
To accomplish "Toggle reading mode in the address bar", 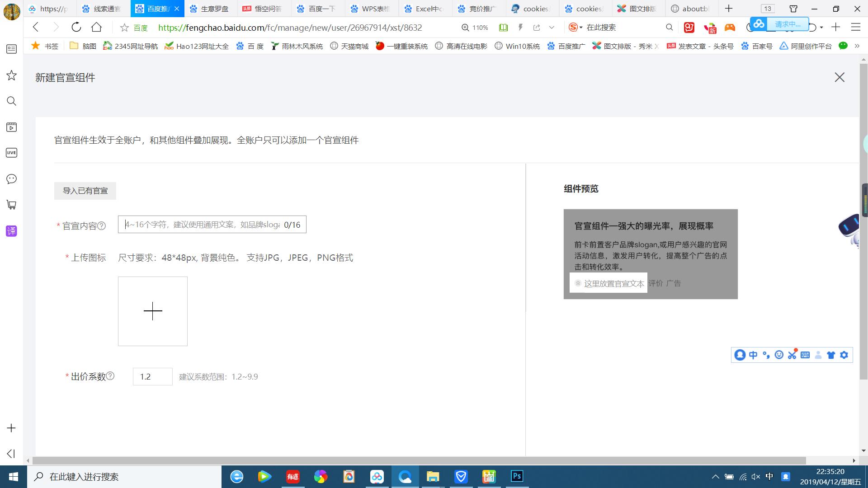I will pos(503,28).
